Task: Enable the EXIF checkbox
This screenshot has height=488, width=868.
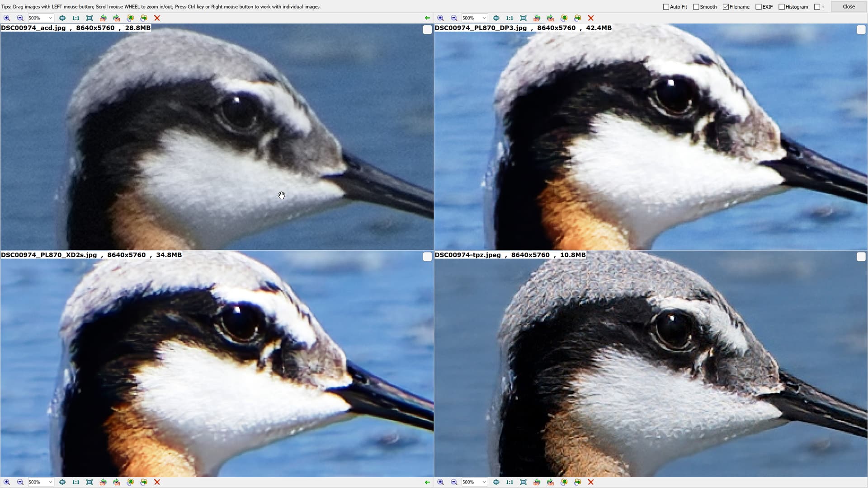Action: point(759,7)
